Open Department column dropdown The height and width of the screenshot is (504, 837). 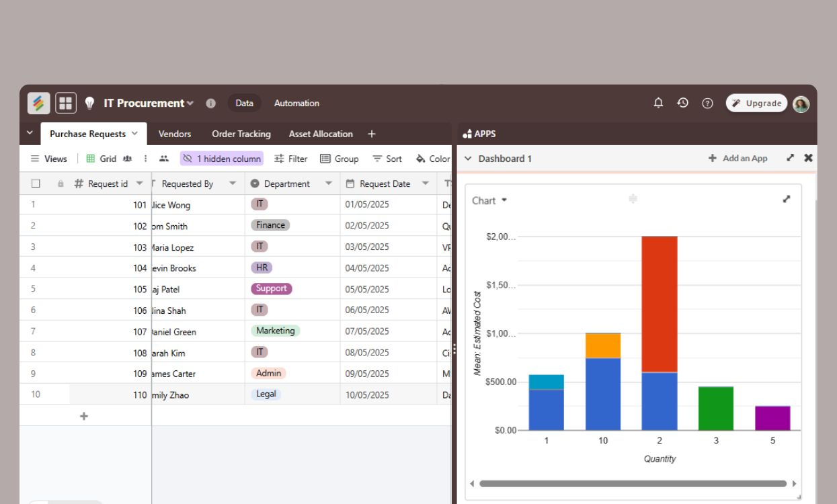(x=329, y=183)
